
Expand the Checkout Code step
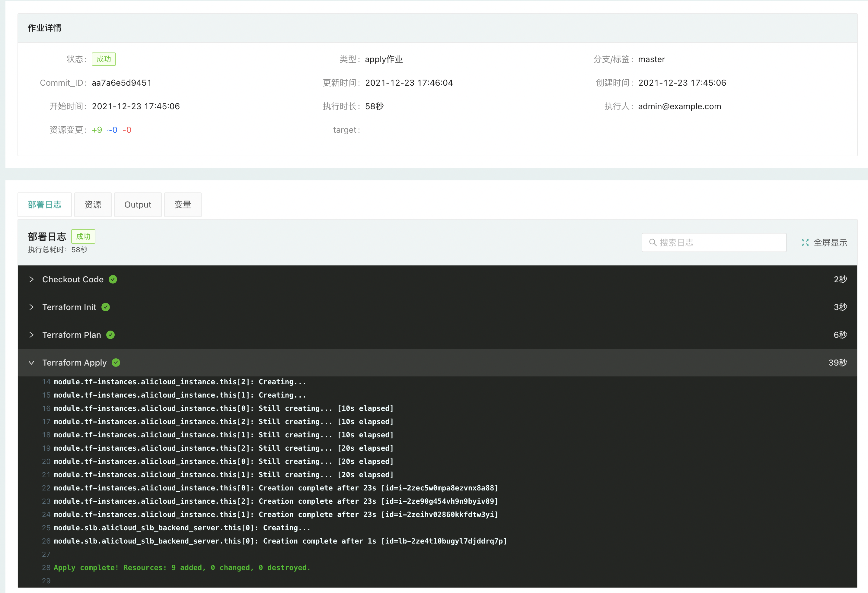coord(31,279)
